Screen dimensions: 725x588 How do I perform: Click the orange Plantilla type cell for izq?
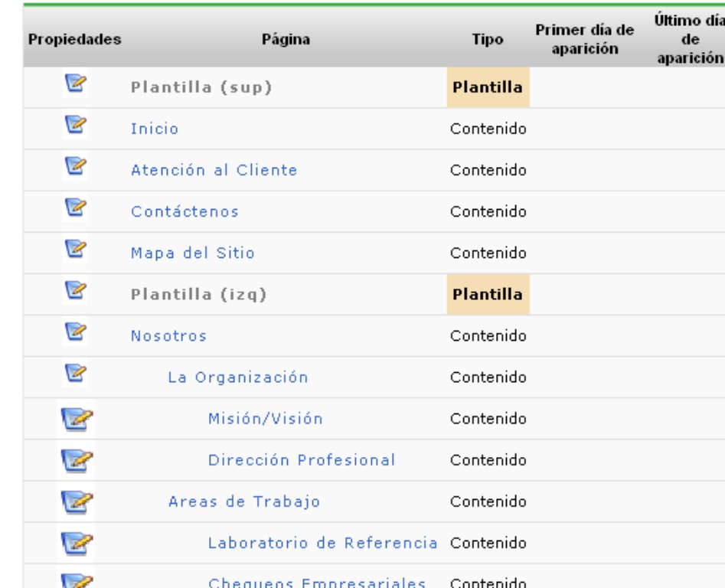pos(488,295)
